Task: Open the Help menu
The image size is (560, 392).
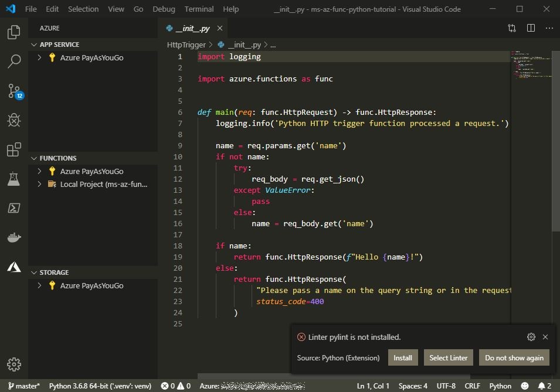Action: click(x=230, y=9)
